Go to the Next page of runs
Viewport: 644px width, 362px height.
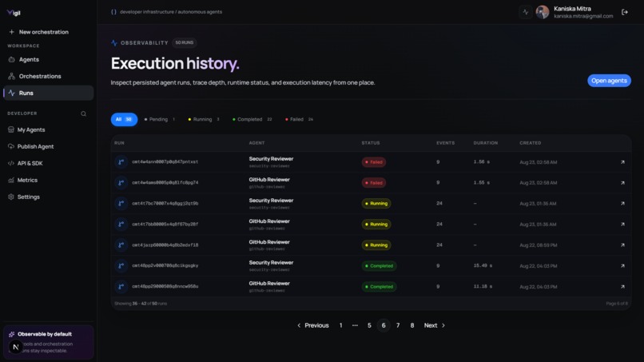(435, 325)
